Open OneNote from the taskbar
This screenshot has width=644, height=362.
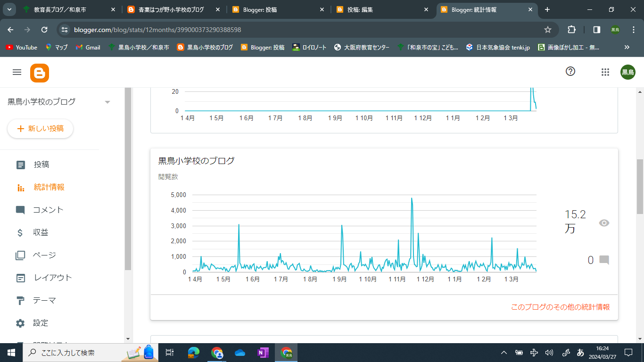(263, 353)
